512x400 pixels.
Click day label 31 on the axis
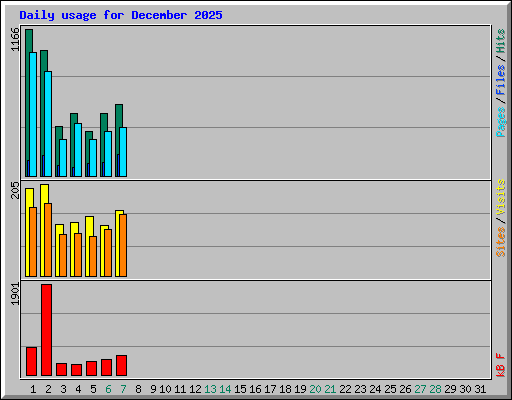tap(480, 389)
